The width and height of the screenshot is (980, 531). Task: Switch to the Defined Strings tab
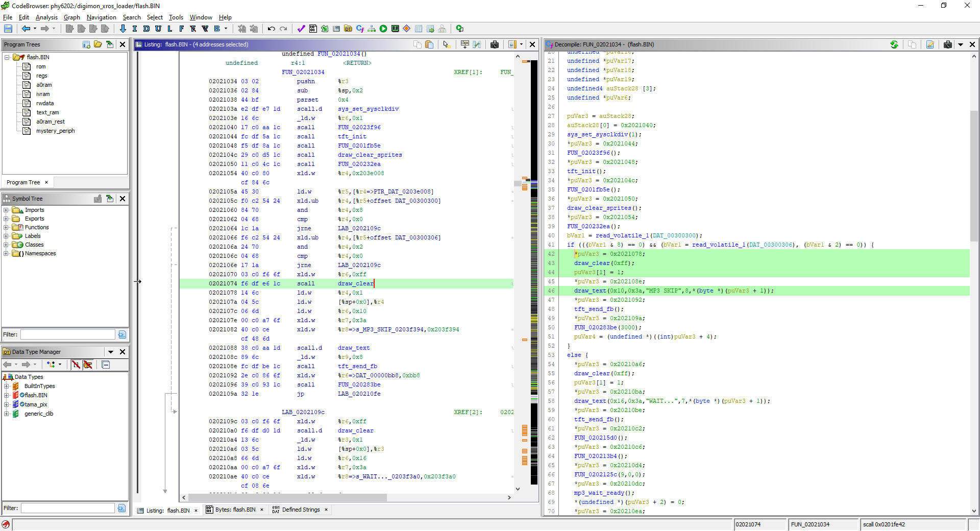point(300,510)
